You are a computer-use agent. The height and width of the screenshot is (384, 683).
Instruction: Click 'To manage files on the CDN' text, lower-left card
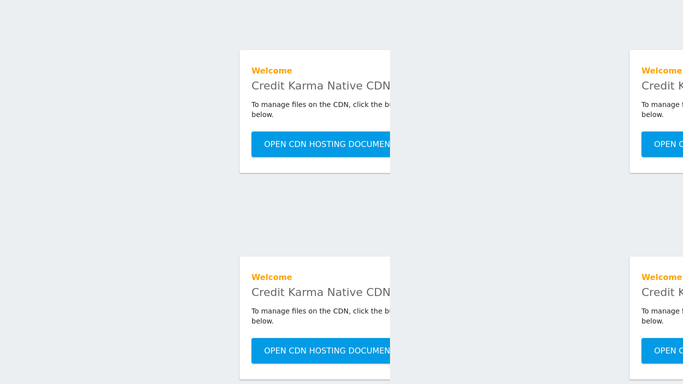300,311
